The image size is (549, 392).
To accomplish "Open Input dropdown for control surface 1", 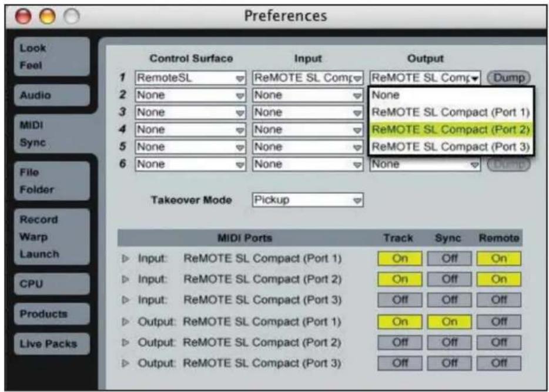I will coord(308,78).
